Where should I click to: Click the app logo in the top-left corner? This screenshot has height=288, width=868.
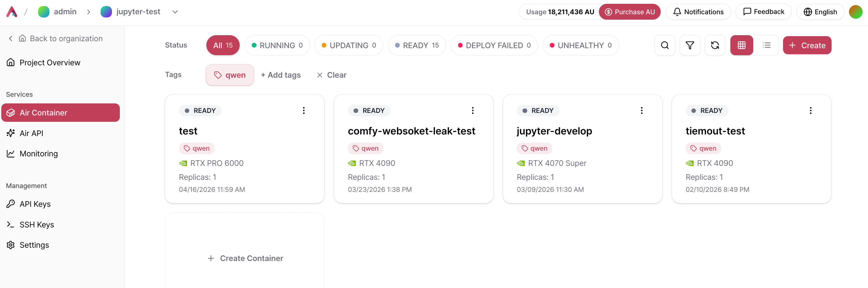click(12, 12)
